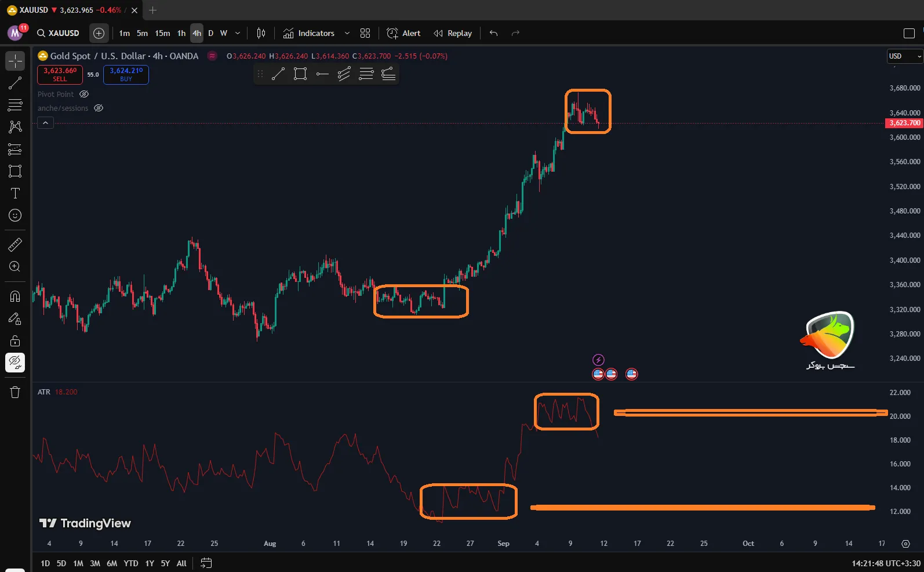924x572 pixels.
Task: Toggle magnet mode for drawings
Action: (15, 296)
